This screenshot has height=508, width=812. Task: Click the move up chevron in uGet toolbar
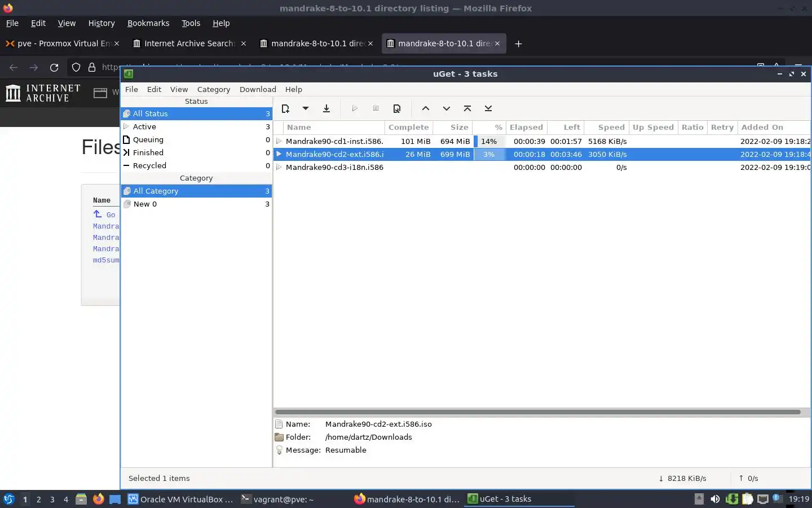tap(426, 108)
